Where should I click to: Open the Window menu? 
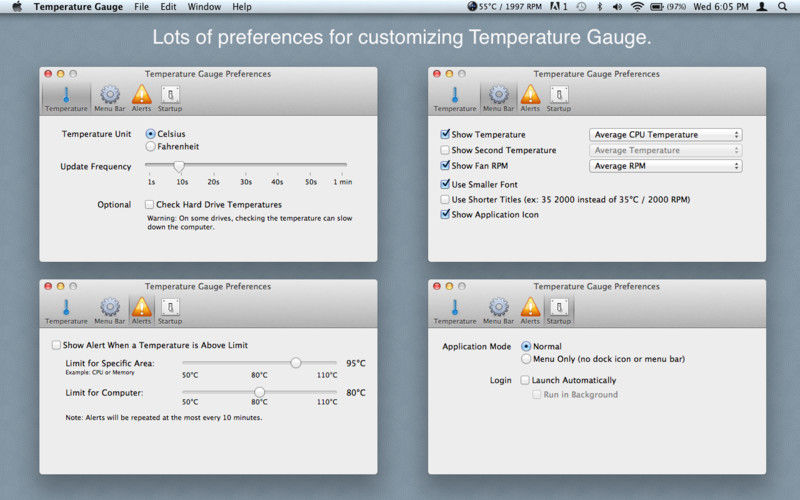click(x=204, y=7)
